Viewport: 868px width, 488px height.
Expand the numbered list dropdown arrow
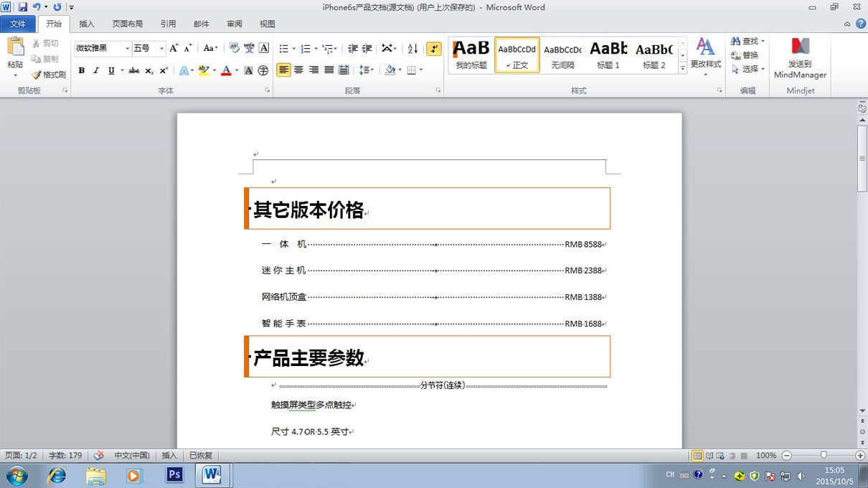point(316,48)
